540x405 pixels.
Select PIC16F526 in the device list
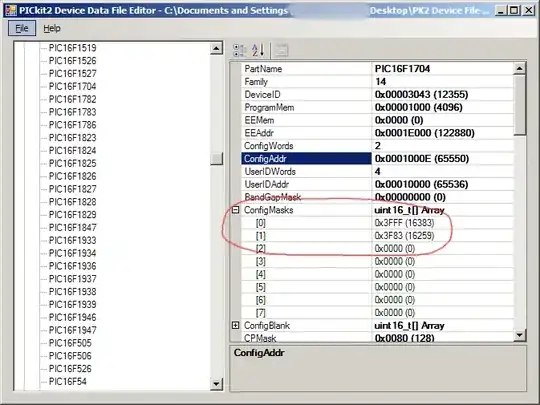pos(70,368)
